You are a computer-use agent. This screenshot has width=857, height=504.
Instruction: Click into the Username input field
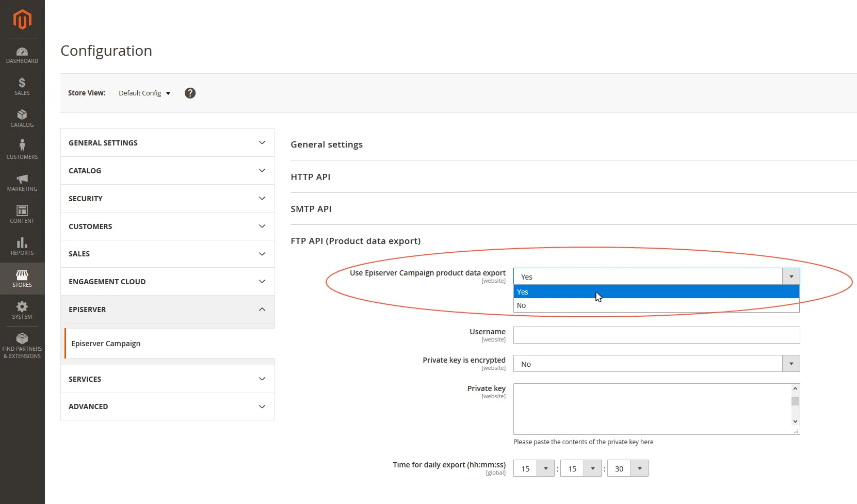tap(656, 335)
